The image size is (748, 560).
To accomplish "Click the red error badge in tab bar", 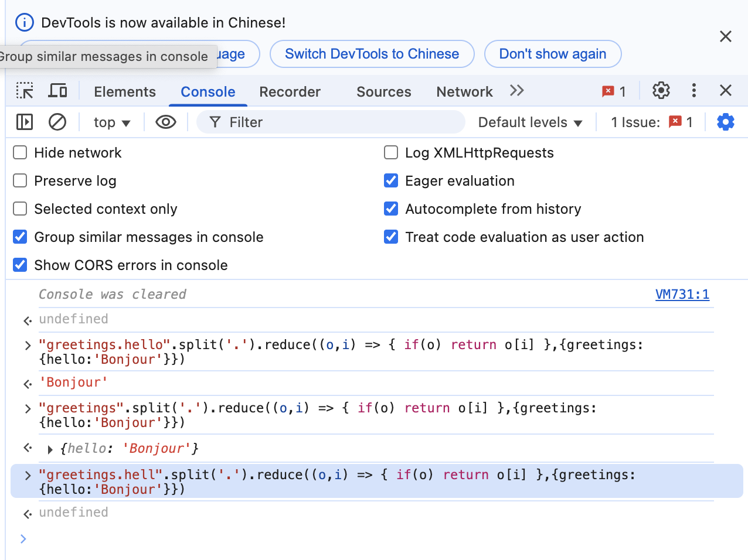I will click(x=614, y=91).
